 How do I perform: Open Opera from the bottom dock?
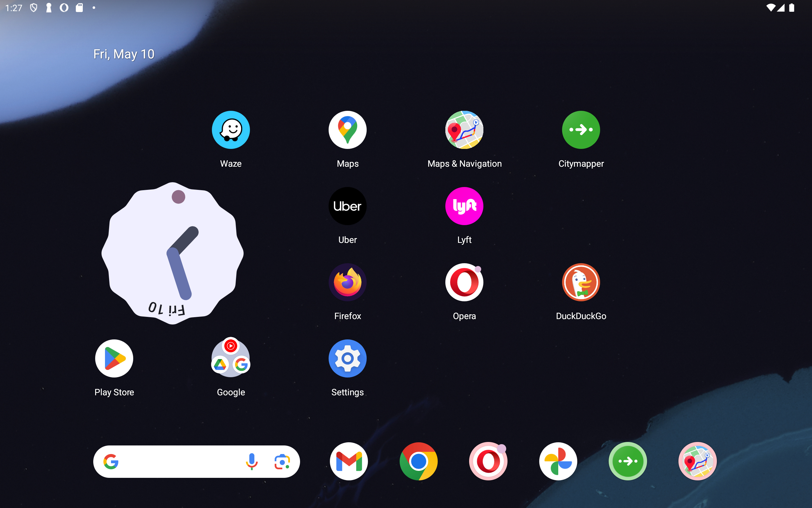tap(488, 461)
